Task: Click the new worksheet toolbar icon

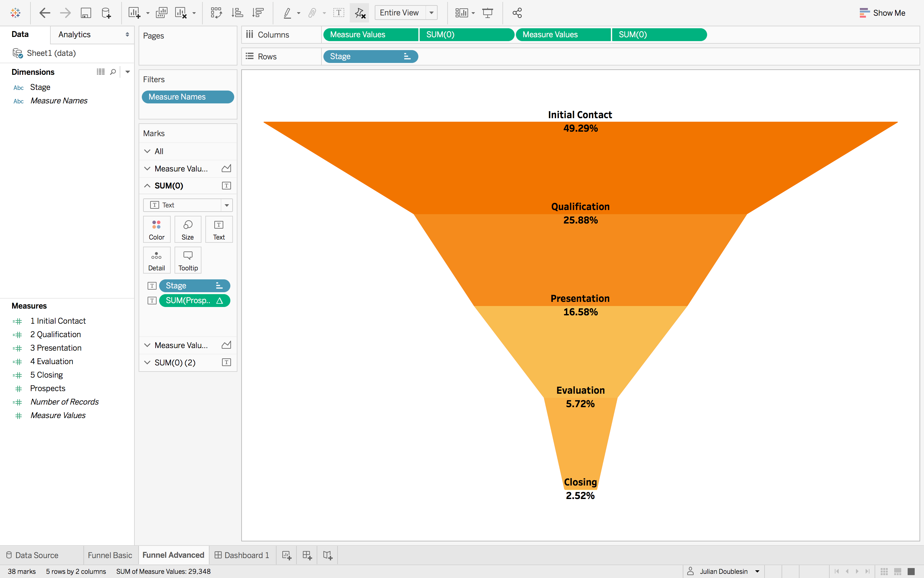Action: pyautogui.click(x=134, y=13)
